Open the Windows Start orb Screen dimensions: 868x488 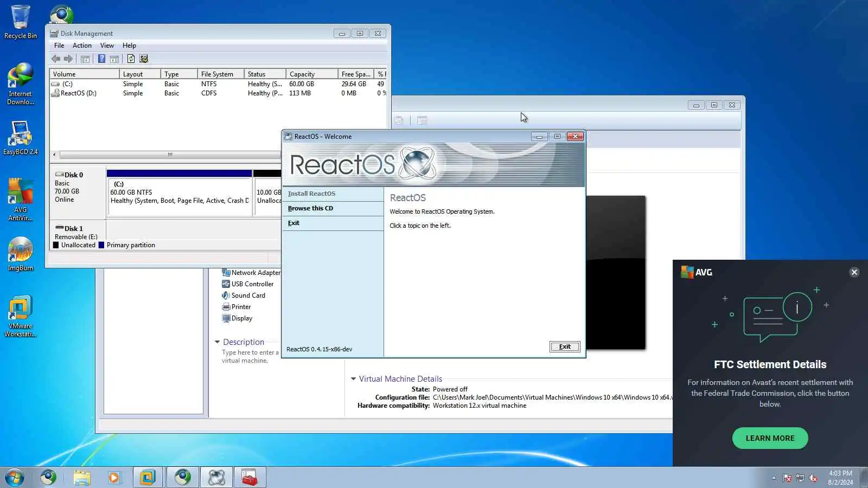(x=15, y=477)
